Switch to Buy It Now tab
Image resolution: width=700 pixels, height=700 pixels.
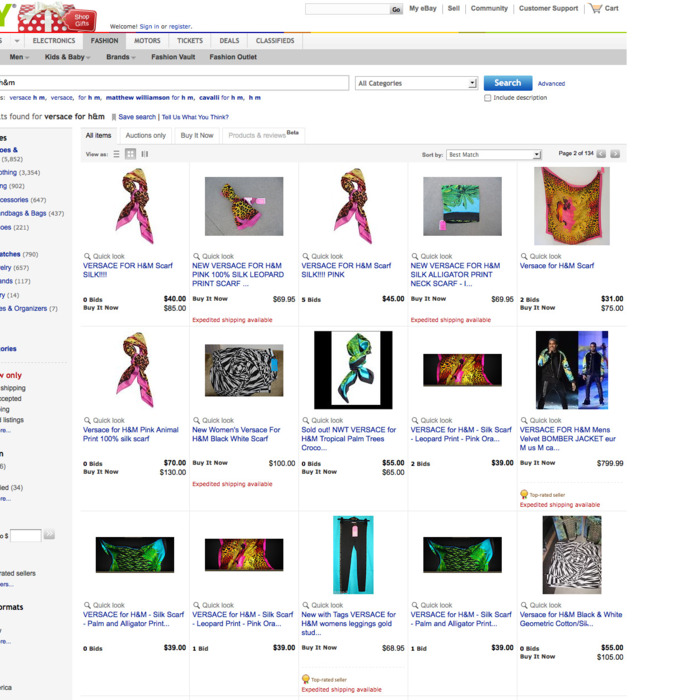197,135
